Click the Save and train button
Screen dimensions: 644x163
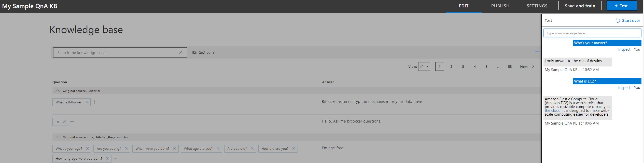pyautogui.click(x=580, y=6)
